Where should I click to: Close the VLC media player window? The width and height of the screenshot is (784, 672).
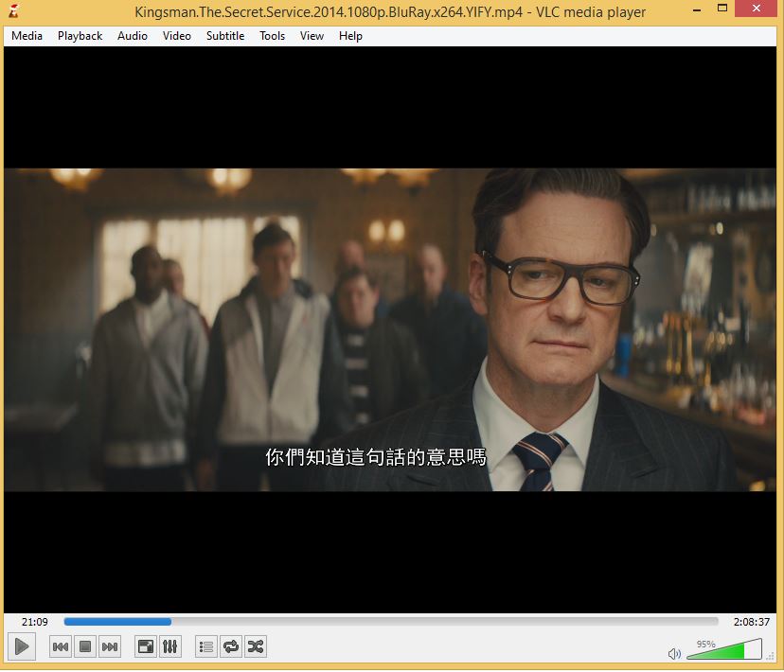757,8
